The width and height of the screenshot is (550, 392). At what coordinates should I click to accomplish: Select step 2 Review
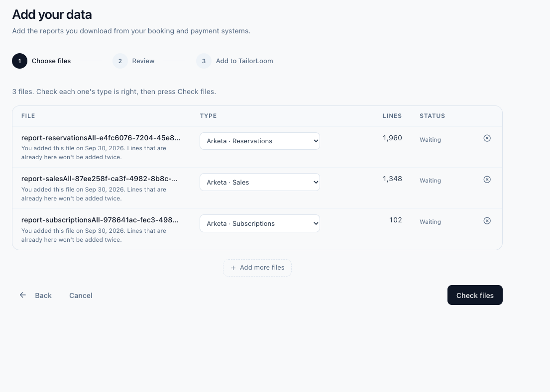tap(133, 61)
